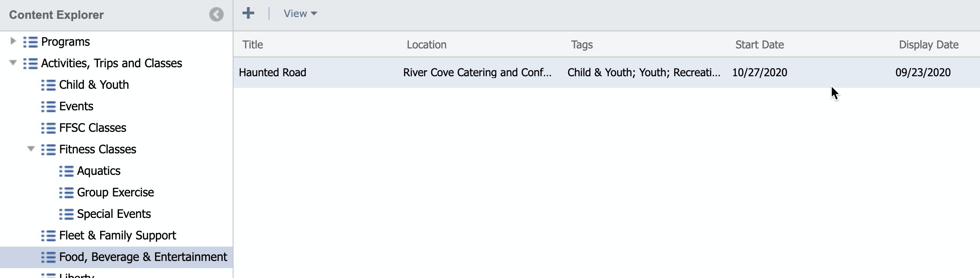The width and height of the screenshot is (980, 278).
Task: Click the list icon next to Child & Youth
Action: (49, 85)
